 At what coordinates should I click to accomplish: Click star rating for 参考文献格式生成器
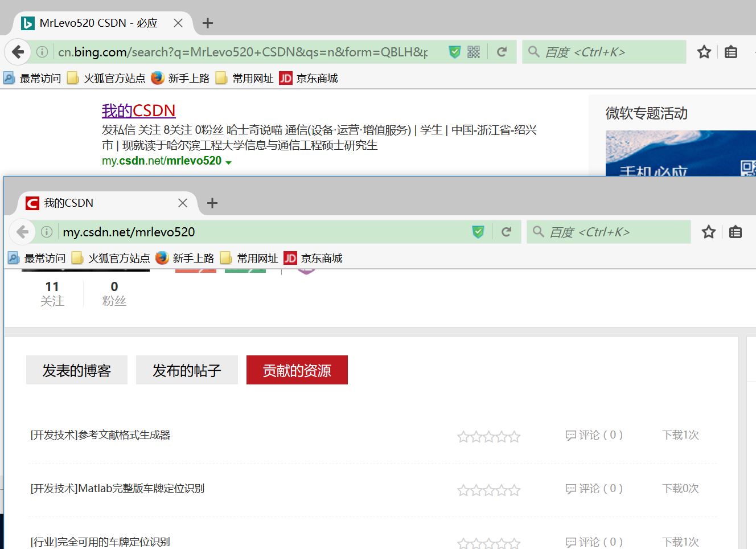point(488,437)
